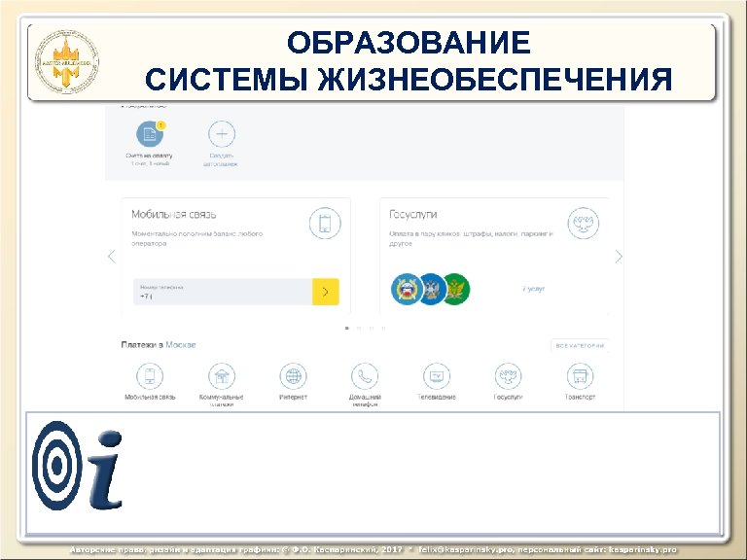747x560 pixels.
Task: Click the university emblem logo in slide header
Action: 67,62
